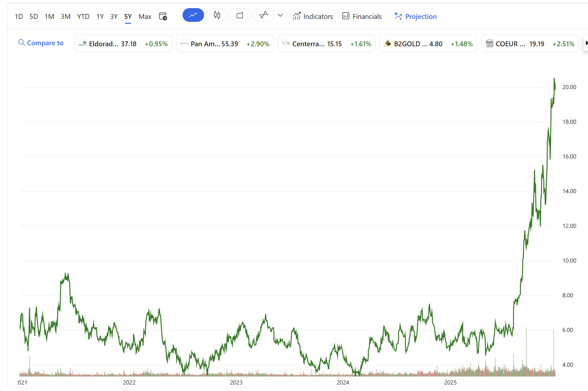588x391 pixels.
Task: Click the 14.00 price axis label
Action: (x=569, y=191)
